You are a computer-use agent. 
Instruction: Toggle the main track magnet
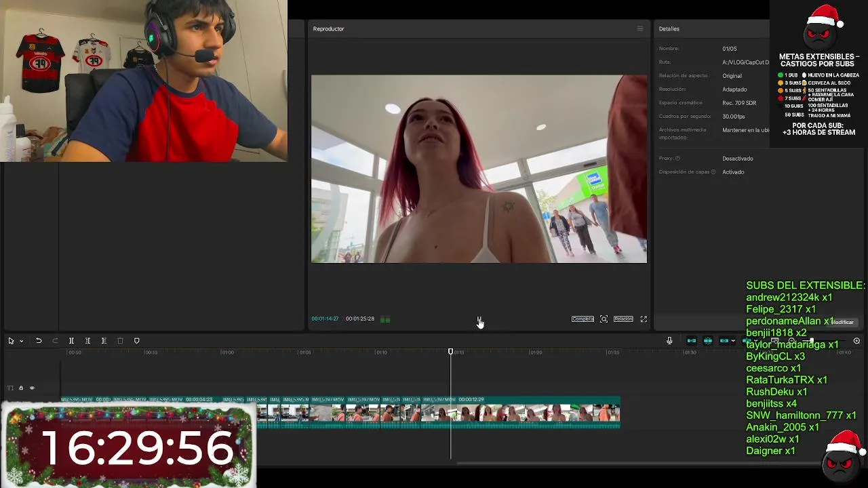692,341
